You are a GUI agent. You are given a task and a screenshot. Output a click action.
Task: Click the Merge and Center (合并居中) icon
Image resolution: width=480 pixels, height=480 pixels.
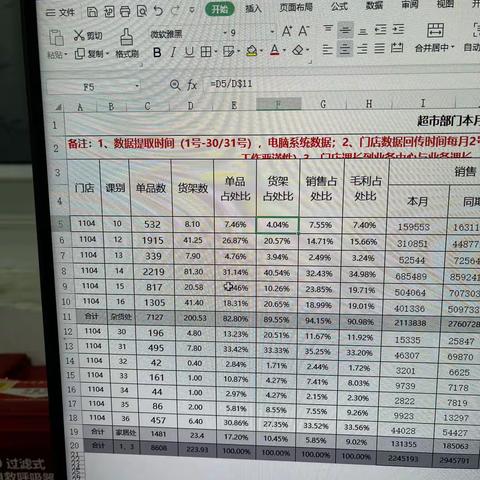click(435, 30)
